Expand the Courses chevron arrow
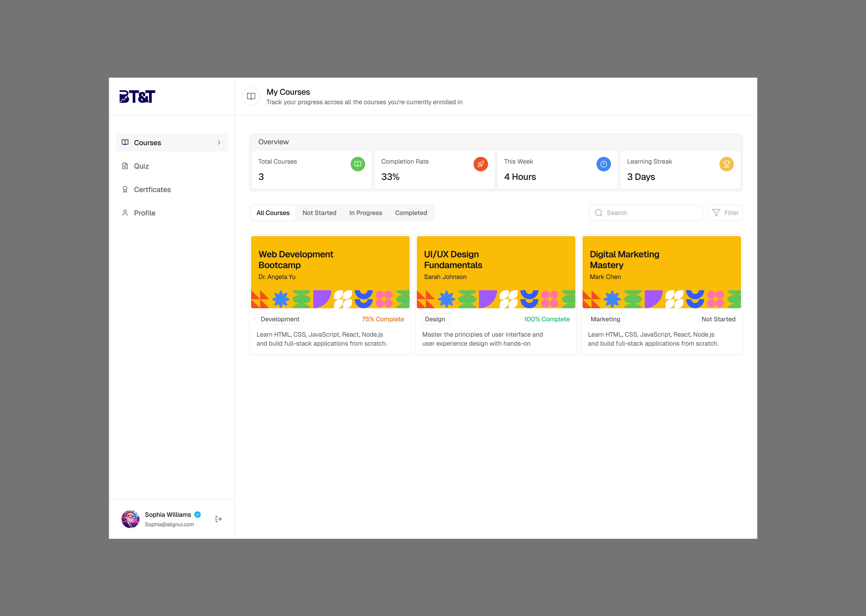 tap(219, 143)
